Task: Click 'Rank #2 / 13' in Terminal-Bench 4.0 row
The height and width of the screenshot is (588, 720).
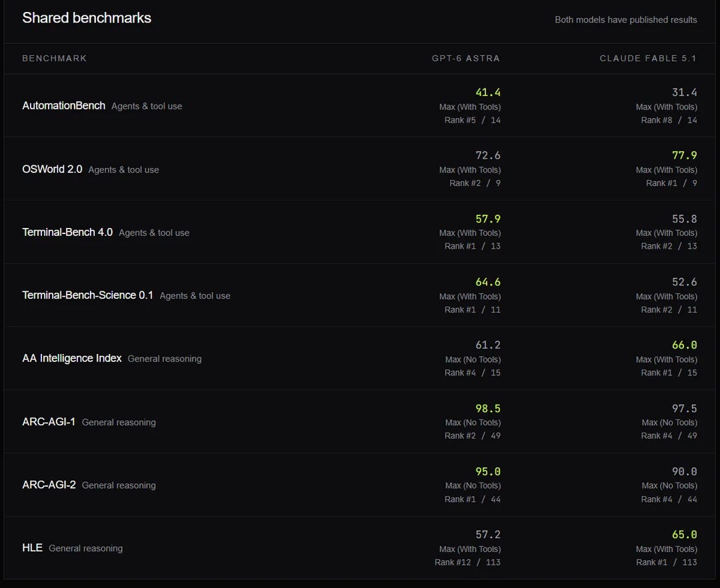Action: 669,247
